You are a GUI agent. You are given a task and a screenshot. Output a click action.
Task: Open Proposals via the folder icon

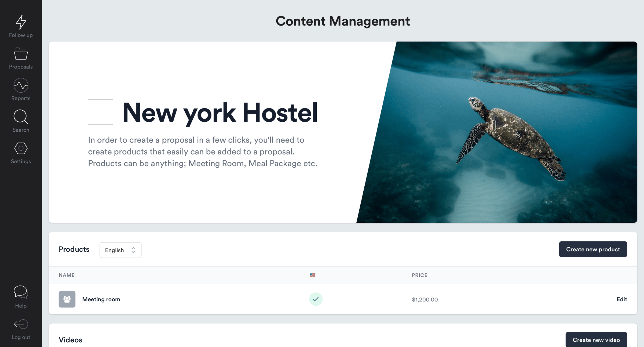21,54
